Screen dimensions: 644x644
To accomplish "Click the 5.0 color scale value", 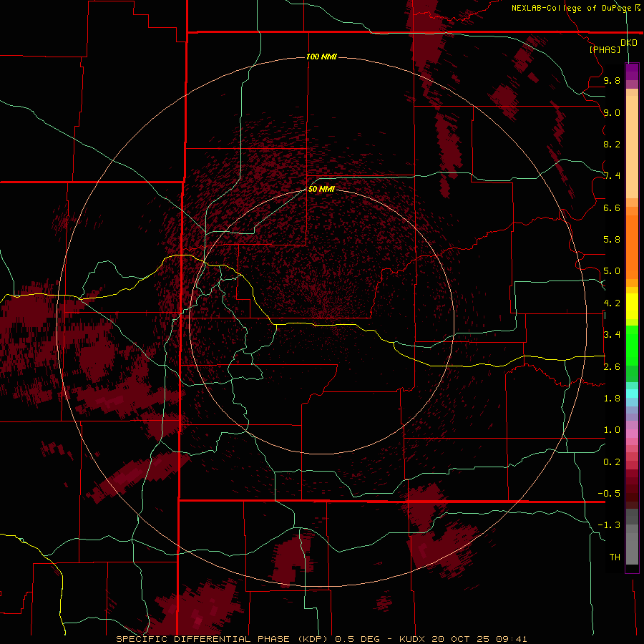I will [612, 271].
